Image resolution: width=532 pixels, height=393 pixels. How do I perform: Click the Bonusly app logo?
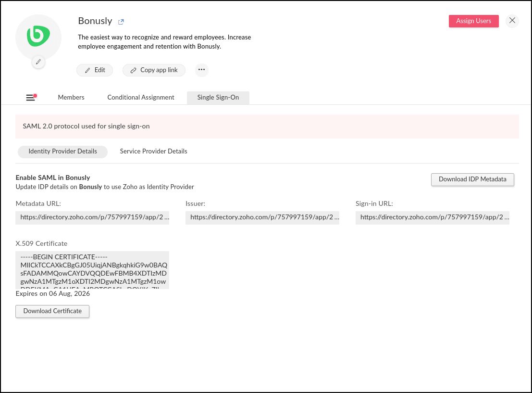click(38, 37)
